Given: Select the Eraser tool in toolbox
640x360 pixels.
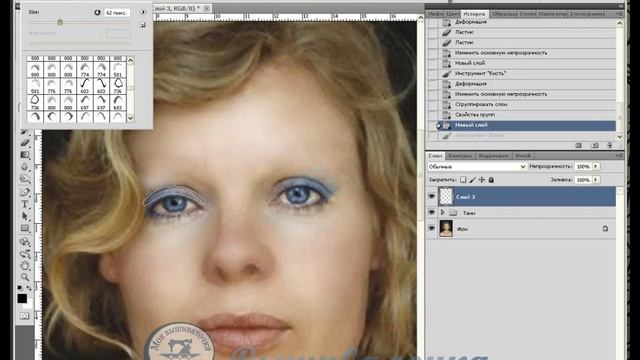Looking at the screenshot, I should click(x=25, y=143).
